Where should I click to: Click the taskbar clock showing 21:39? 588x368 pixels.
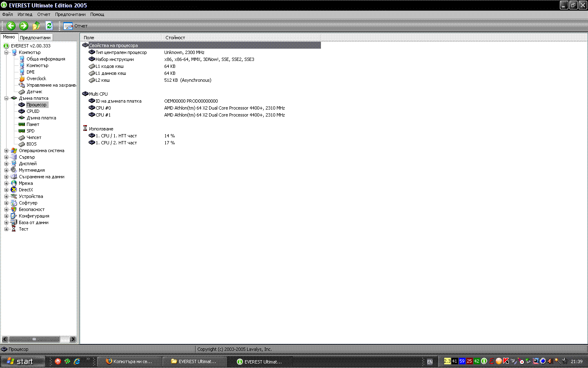pos(577,361)
